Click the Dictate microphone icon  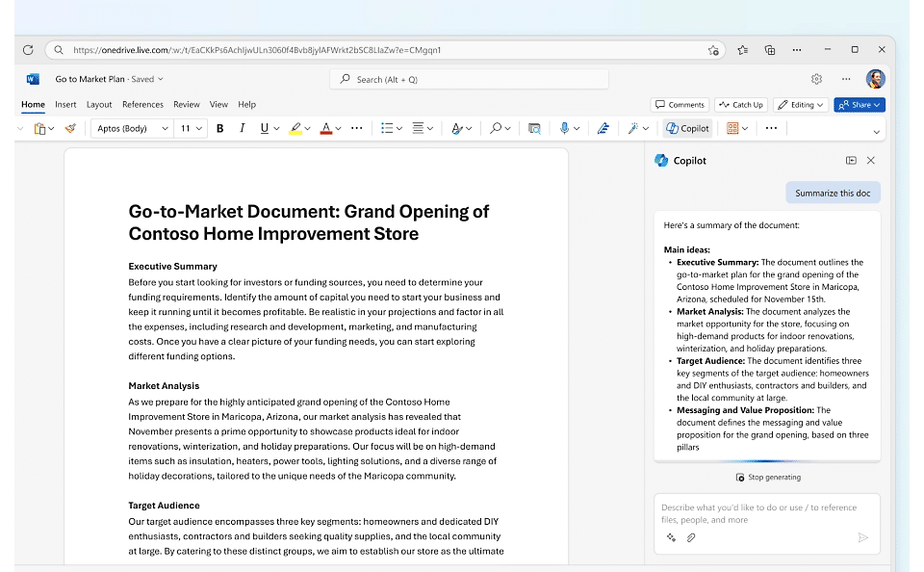565,128
